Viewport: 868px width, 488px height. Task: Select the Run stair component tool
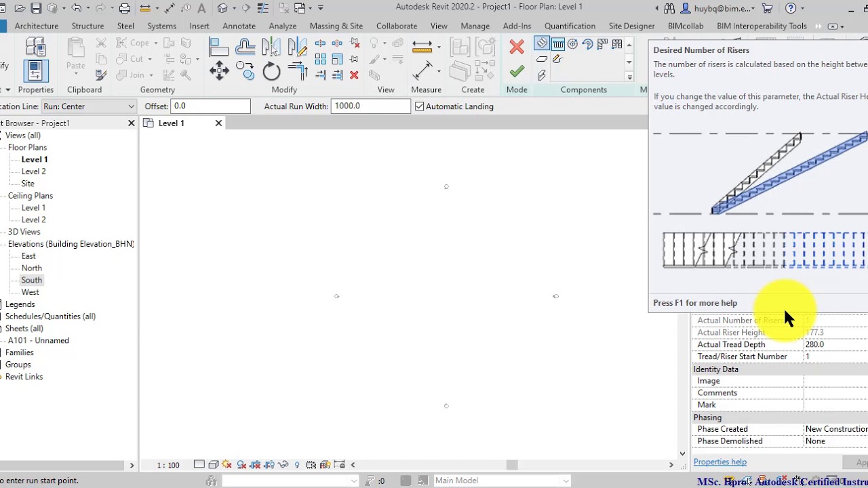541,44
